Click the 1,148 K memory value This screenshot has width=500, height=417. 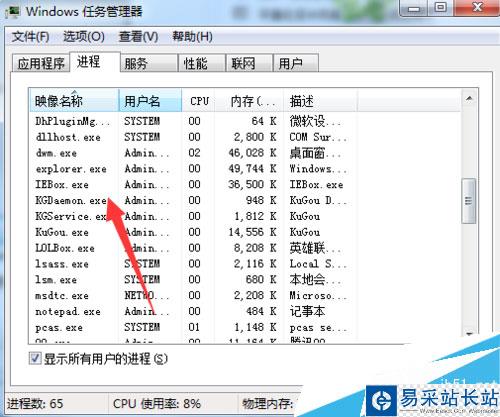click(x=255, y=327)
